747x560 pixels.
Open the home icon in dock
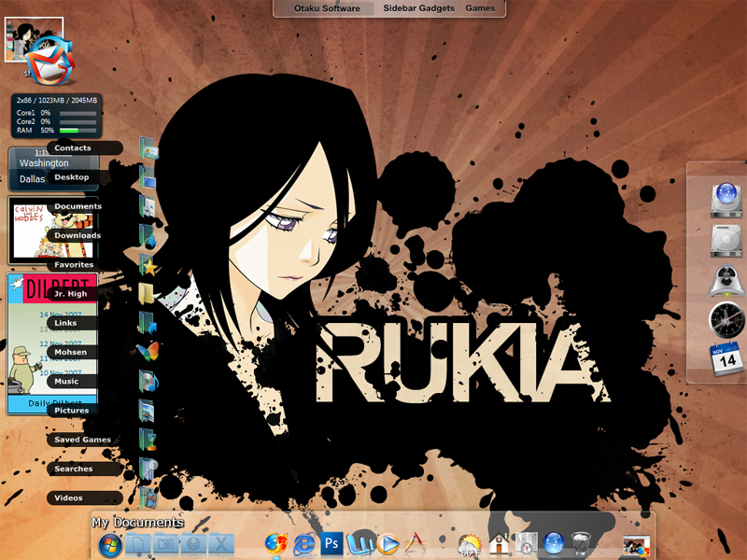click(499, 543)
